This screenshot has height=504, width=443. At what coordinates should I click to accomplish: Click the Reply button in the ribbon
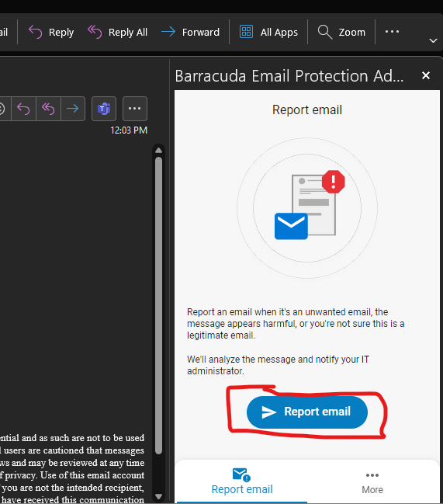point(51,32)
